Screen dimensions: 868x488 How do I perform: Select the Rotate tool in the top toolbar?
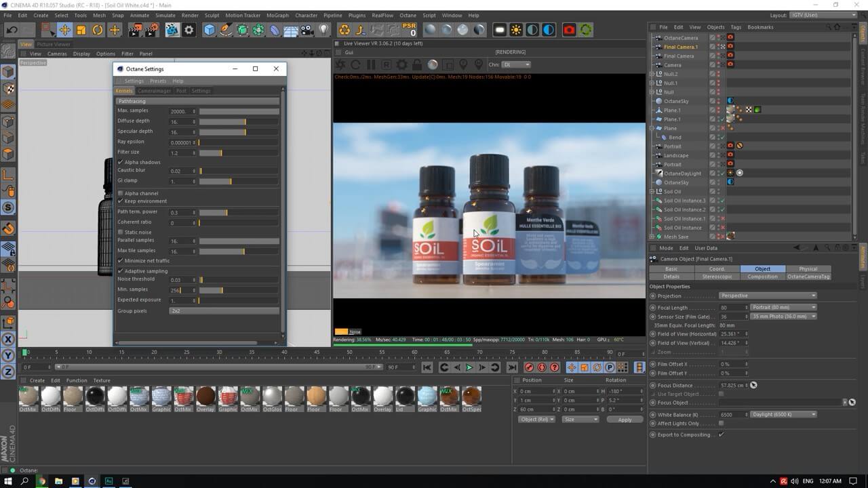pos(98,30)
